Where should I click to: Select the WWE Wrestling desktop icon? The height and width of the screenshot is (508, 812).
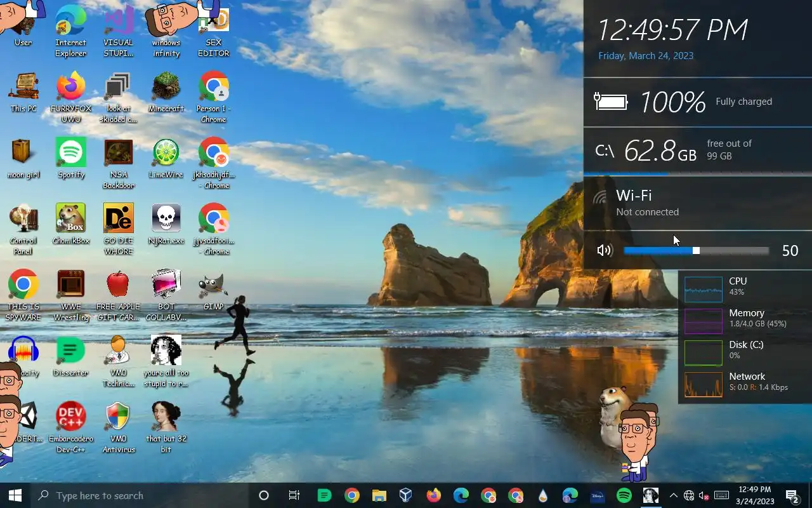click(x=71, y=295)
